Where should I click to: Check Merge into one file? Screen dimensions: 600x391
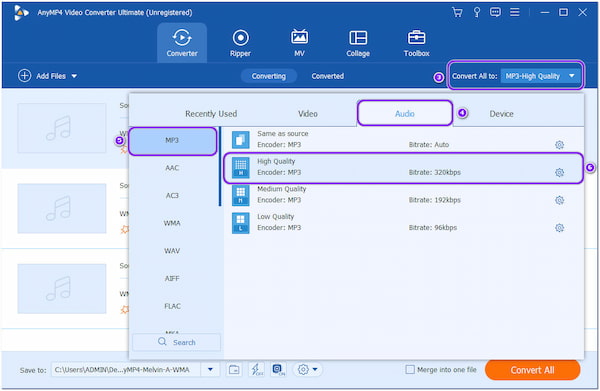(x=410, y=370)
